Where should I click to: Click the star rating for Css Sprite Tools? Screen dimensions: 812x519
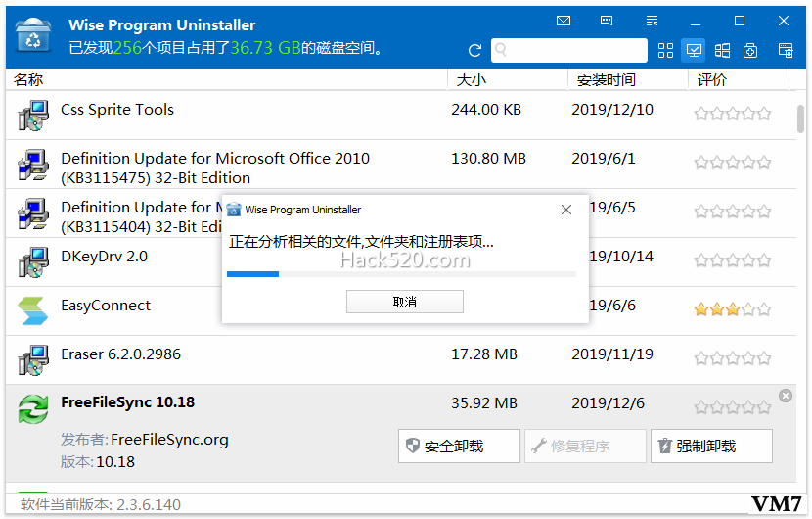click(x=732, y=114)
